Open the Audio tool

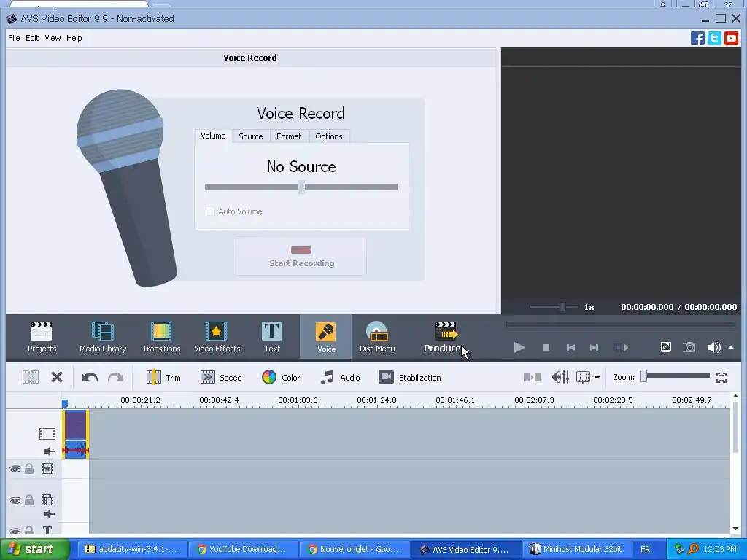[x=340, y=377]
